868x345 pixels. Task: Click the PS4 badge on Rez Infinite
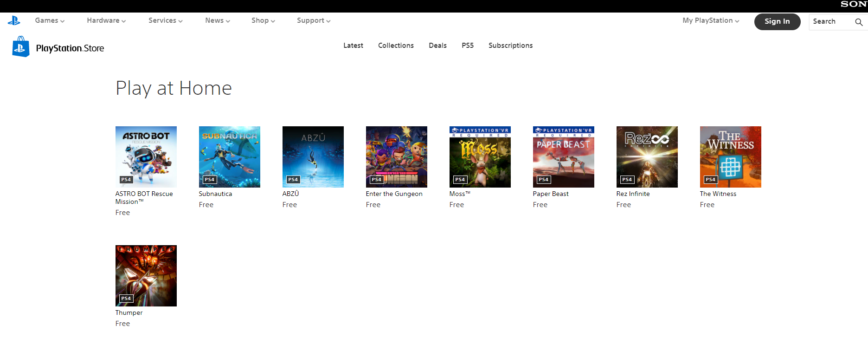point(627,180)
